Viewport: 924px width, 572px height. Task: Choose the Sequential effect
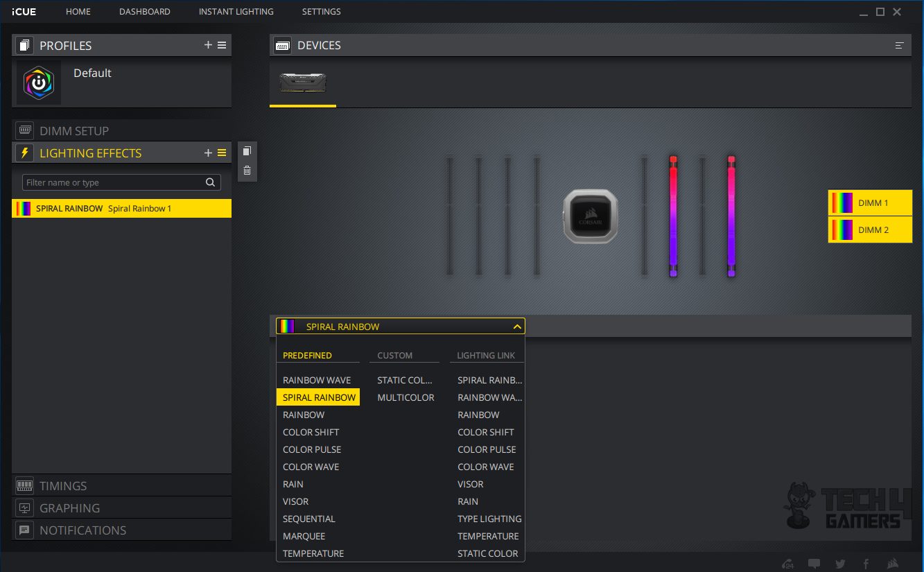click(x=309, y=519)
